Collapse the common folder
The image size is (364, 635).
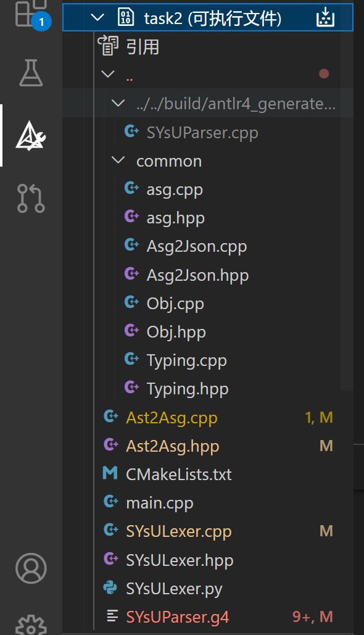coord(118,160)
